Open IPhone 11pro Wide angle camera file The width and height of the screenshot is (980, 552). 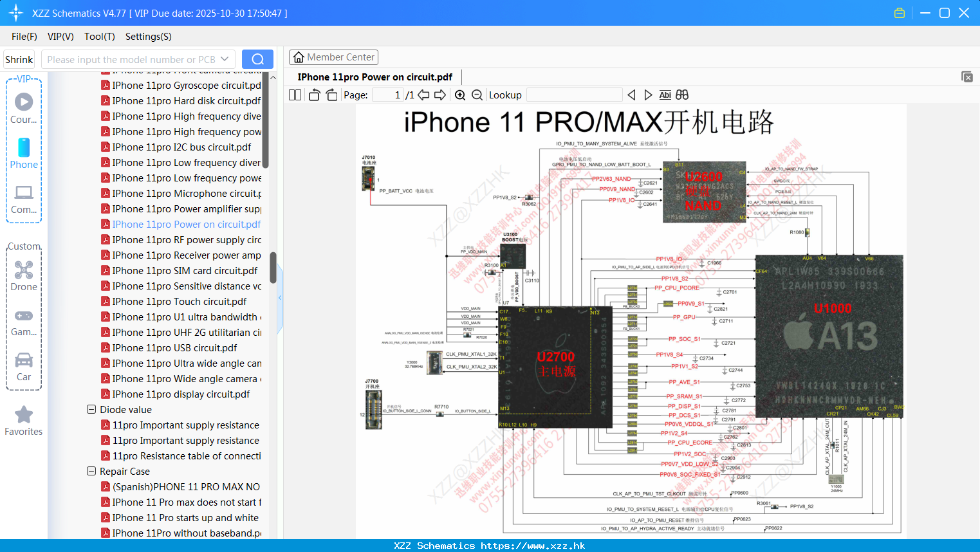point(181,378)
